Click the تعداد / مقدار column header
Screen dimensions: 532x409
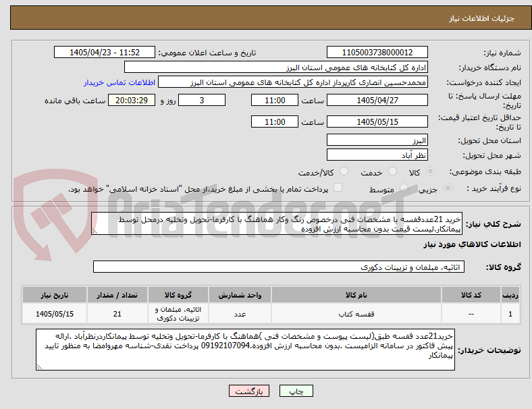(x=117, y=295)
